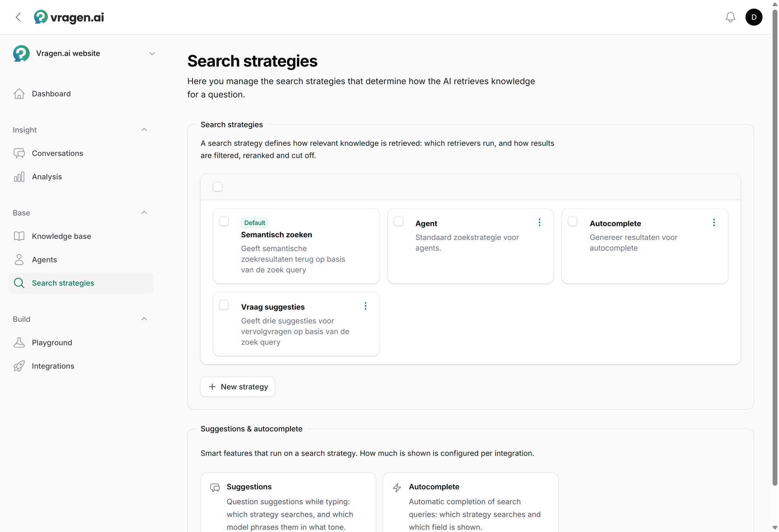Click the Search strategies page heading
The height and width of the screenshot is (532, 779).
click(252, 61)
